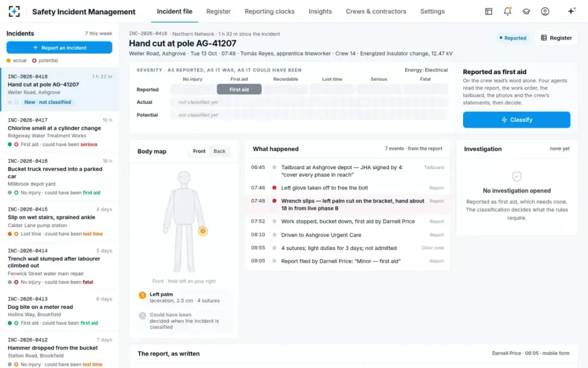Open incident Dog bite on a meter read
Viewport: 588px width, 368px height.
pyautogui.click(x=59, y=311)
